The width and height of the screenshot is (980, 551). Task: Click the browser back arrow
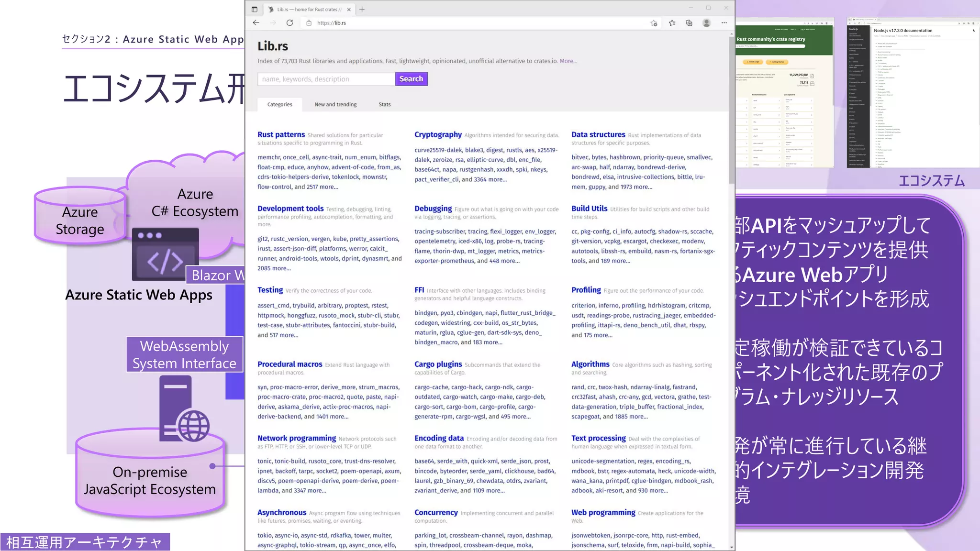[x=256, y=22]
